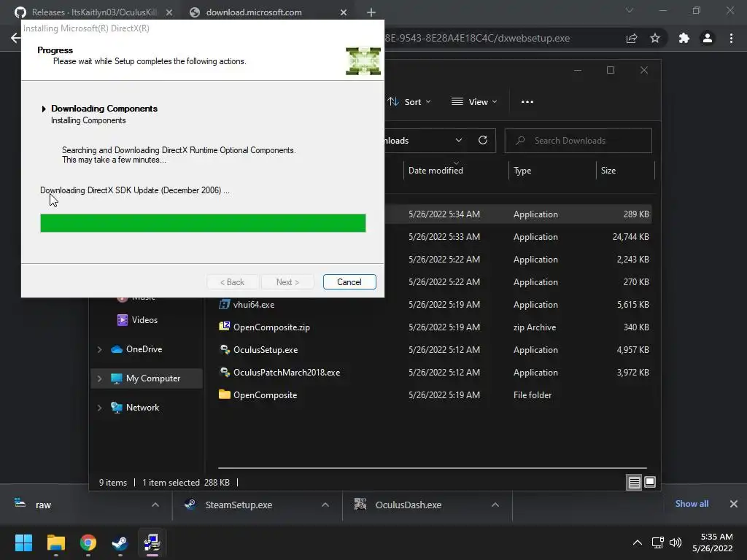Click the Chrome address bar URL
Image resolution: width=747 pixels, height=560 pixels.
coord(477,38)
